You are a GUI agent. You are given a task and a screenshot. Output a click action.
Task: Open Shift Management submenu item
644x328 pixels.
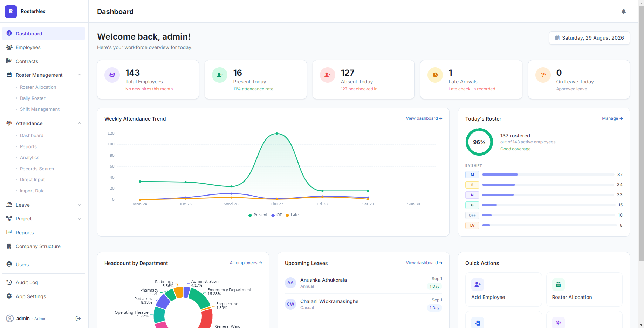tap(40, 109)
